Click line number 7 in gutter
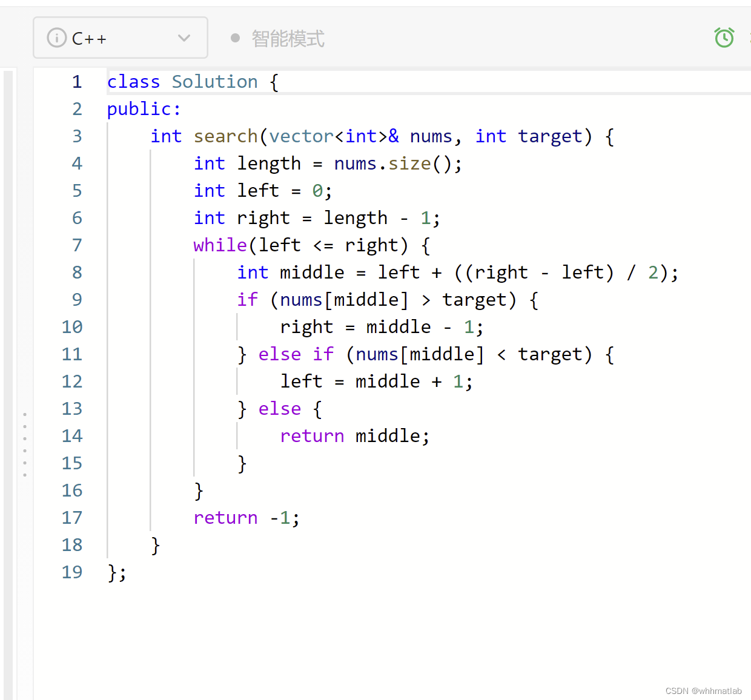 (77, 245)
